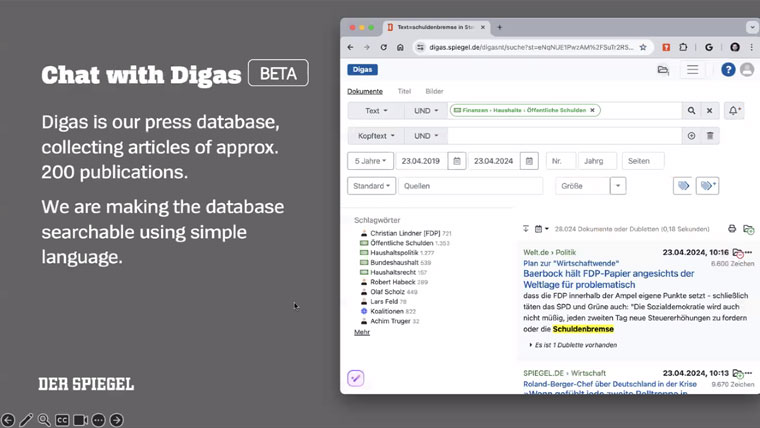
Task: Open the browser three-dot menu
Action: point(752,47)
